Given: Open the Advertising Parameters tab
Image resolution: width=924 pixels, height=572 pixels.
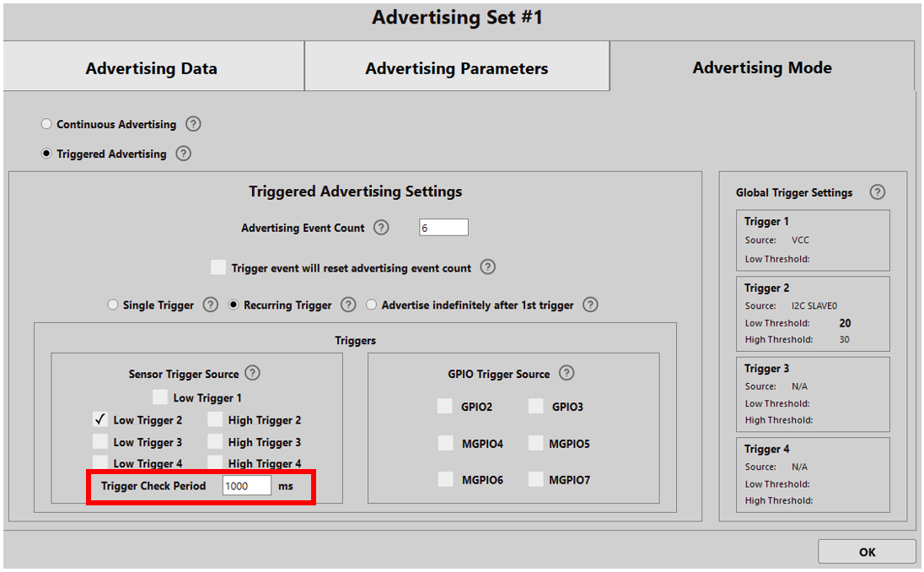Looking at the screenshot, I should [x=456, y=68].
